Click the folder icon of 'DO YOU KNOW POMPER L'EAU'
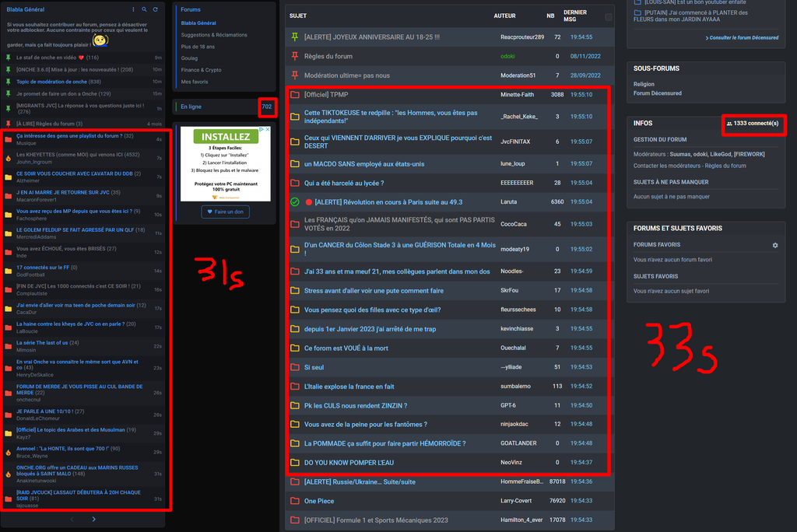Screen dimensions: 797x532 click(x=295, y=462)
